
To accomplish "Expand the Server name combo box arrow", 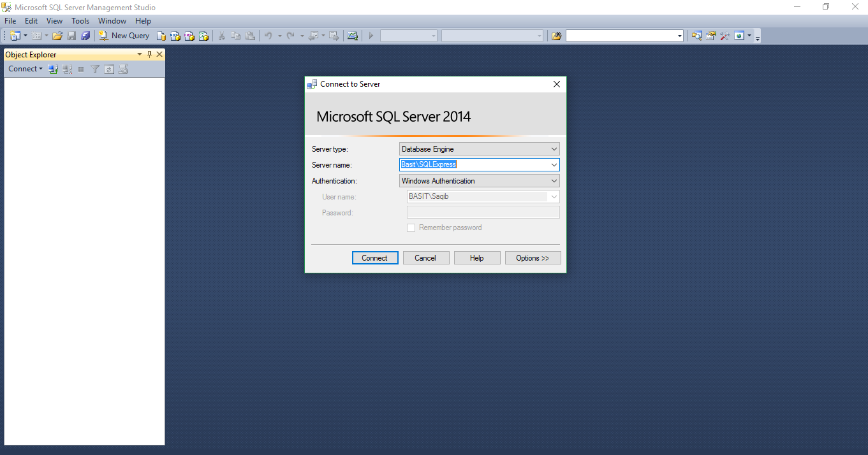I will 554,165.
